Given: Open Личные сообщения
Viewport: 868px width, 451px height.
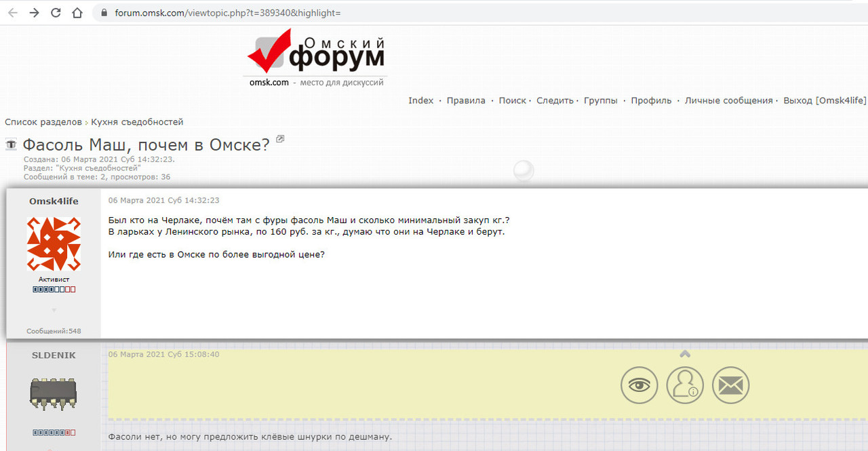Looking at the screenshot, I should click(x=728, y=100).
